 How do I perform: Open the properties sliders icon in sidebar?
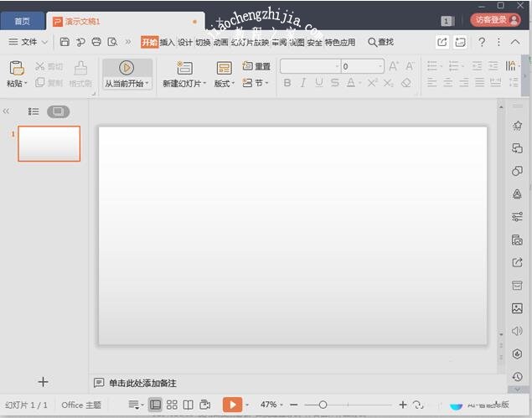tap(517, 216)
